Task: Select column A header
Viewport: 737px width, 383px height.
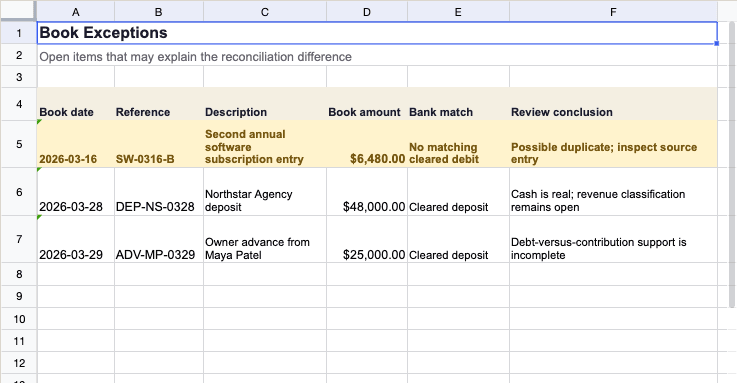Action: point(76,12)
